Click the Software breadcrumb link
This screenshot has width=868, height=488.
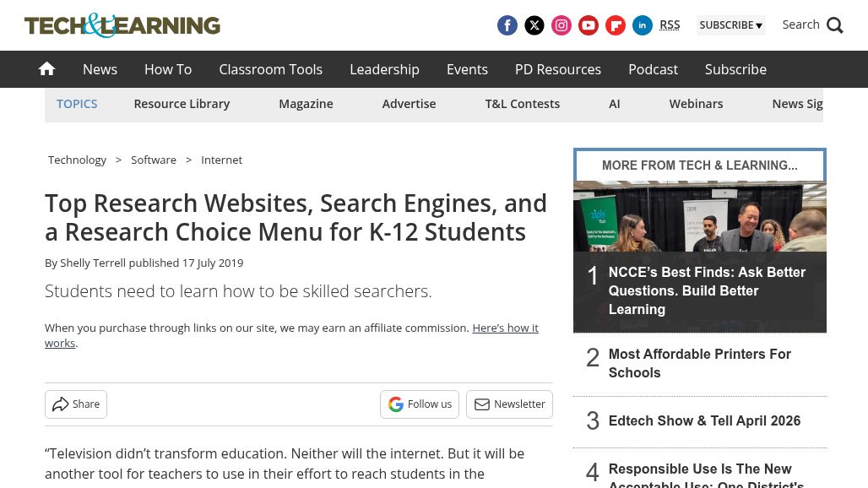[154, 160]
